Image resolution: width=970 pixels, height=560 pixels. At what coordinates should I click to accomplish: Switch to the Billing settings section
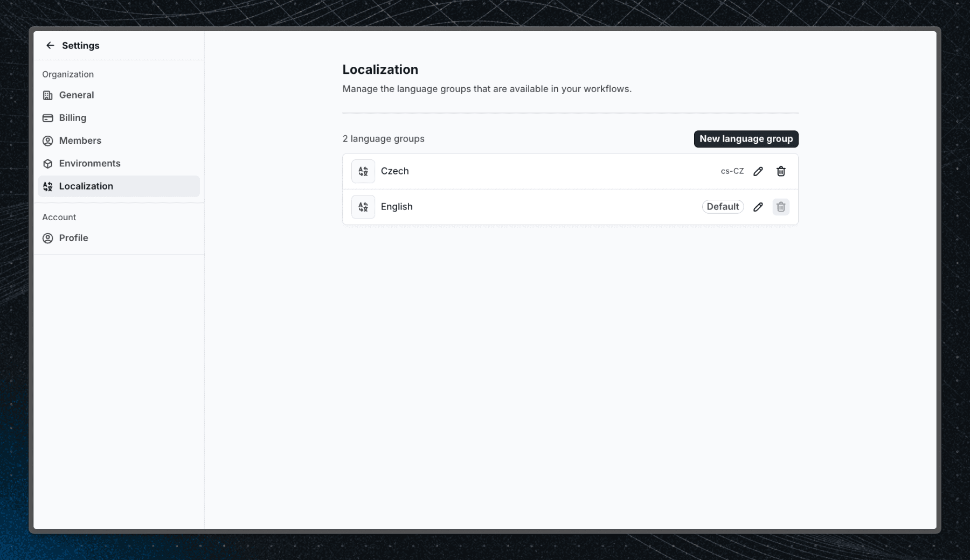pos(72,117)
